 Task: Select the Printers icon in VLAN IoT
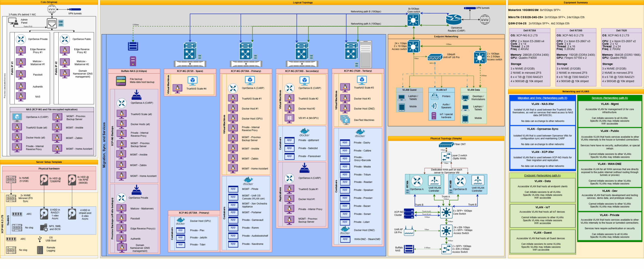coord(434,96)
